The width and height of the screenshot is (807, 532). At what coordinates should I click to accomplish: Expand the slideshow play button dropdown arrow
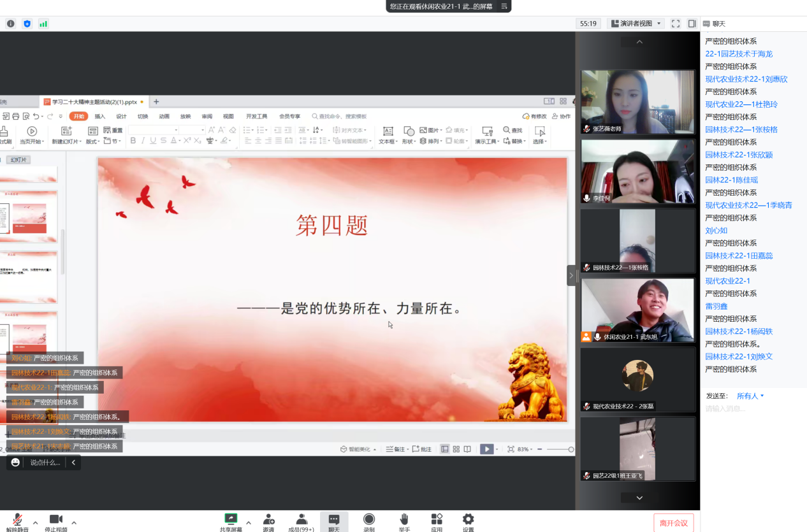[x=495, y=449]
